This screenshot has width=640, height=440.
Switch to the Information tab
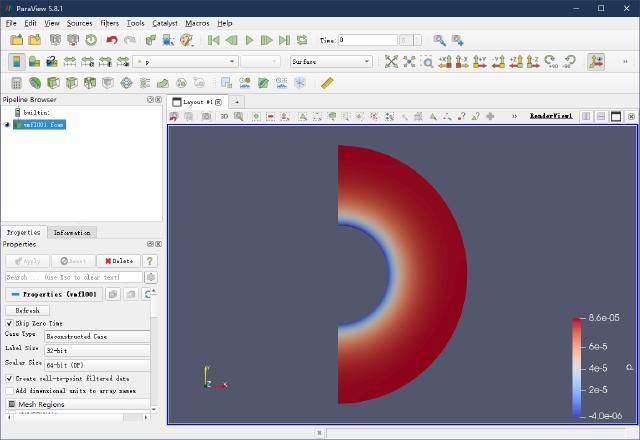(x=72, y=232)
